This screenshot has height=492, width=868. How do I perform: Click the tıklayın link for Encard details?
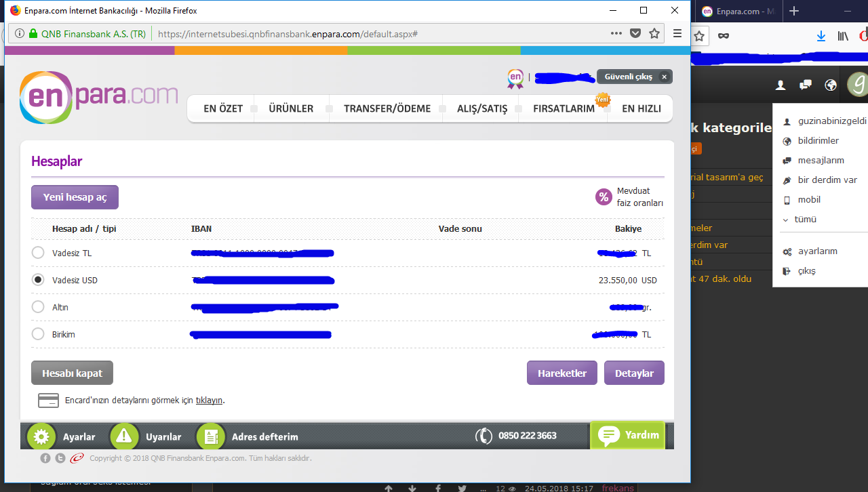coord(209,401)
